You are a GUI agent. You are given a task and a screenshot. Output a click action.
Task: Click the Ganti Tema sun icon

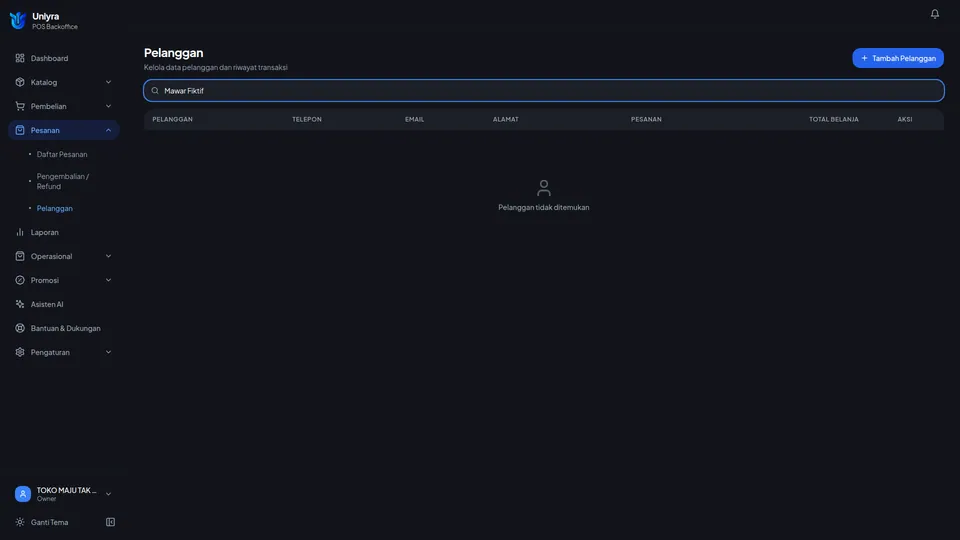pos(20,522)
